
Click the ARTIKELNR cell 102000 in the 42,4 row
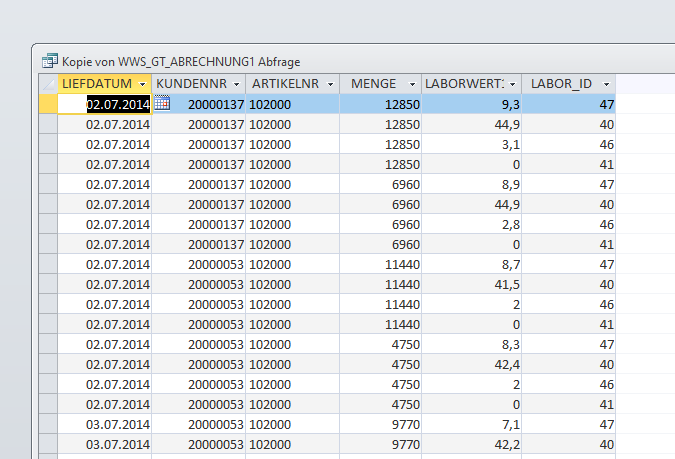[x=293, y=364]
